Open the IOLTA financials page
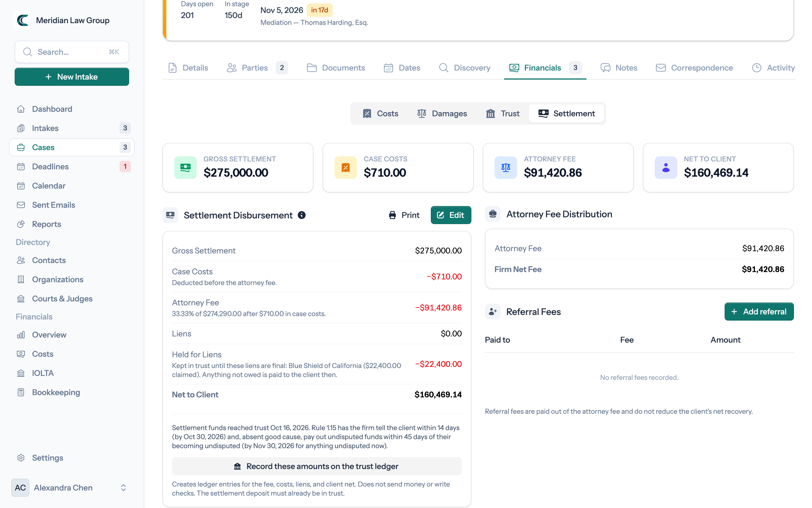This screenshot has height=508, width=812. [x=72, y=373]
